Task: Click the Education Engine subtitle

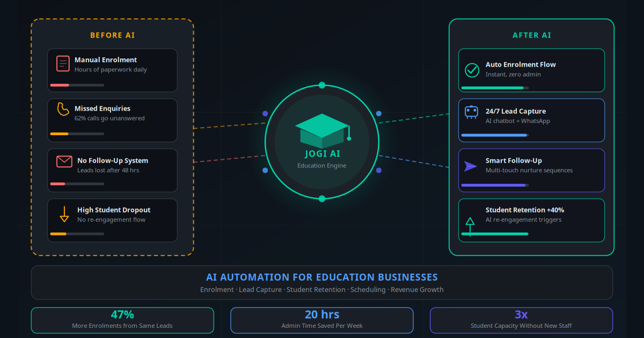Action: click(x=322, y=165)
